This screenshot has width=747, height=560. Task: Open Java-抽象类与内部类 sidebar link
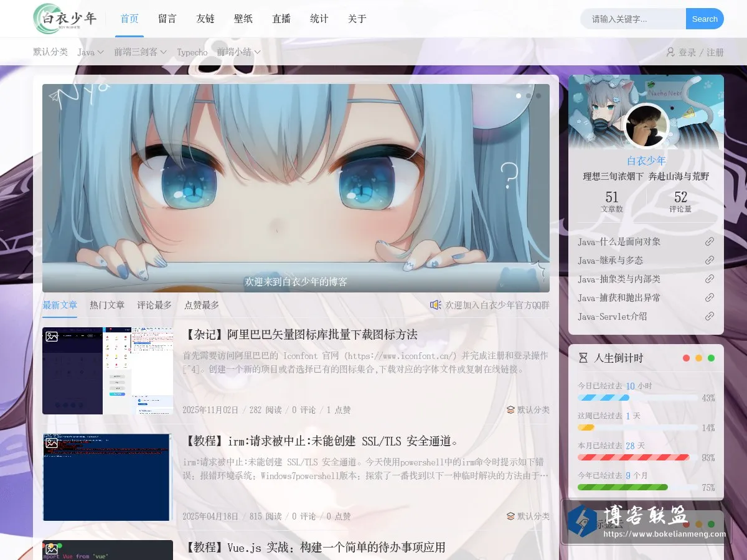(x=619, y=279)
